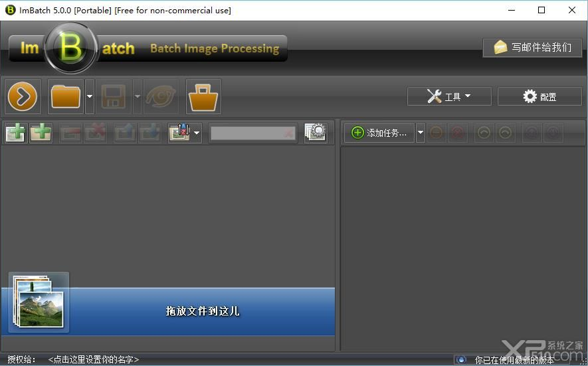This screenshot has width=588, height=366.
Task: Click the move image down arrow icon
Action: pyautogui.click(x=150, y=133)
